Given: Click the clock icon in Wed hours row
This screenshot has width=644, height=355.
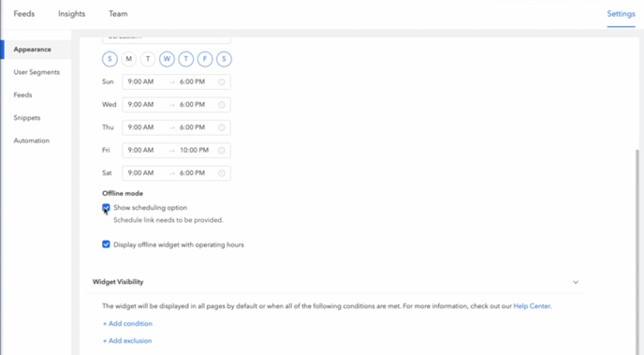Looking at the screenshot, I should [222, 105].
